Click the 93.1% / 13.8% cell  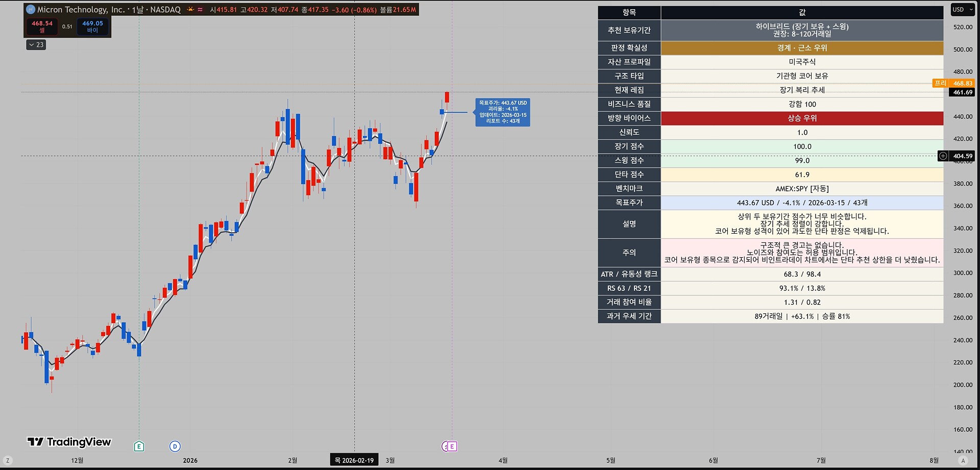[x=802, y=288]
